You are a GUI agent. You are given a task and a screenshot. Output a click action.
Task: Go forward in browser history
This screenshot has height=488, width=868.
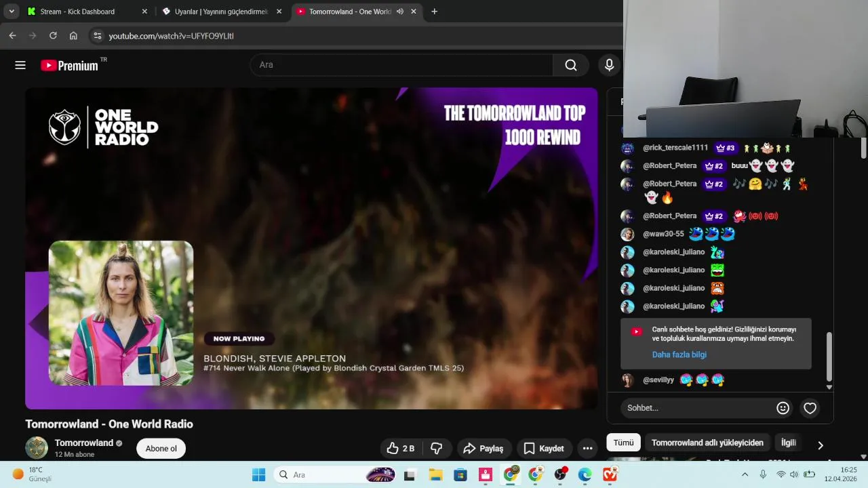pos(33,36)
